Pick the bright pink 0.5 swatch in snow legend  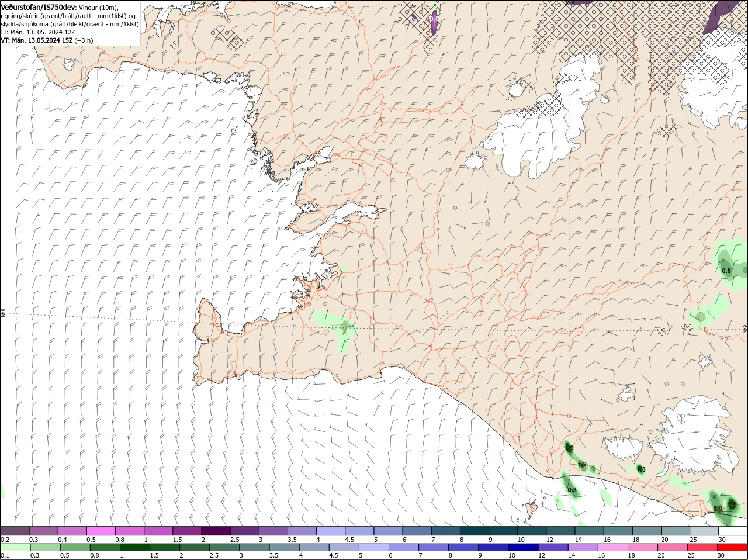[x=101, y=531]
